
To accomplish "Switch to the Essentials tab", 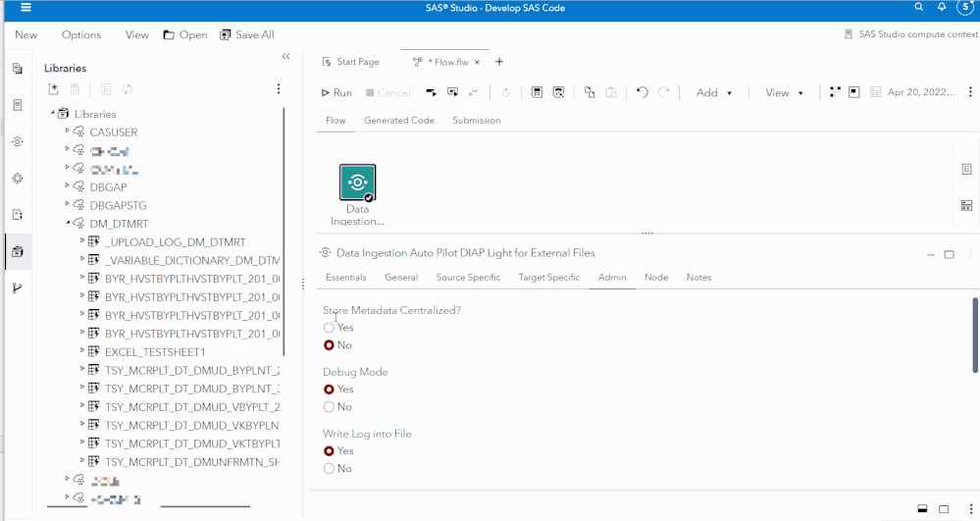I will click(345, 277).
